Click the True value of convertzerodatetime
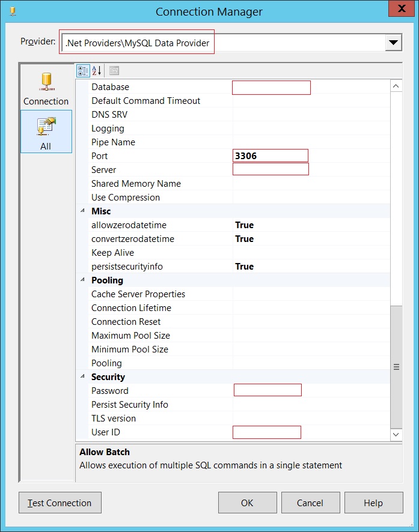Viewport: 419px width, 532px height. tap(245, 239)
